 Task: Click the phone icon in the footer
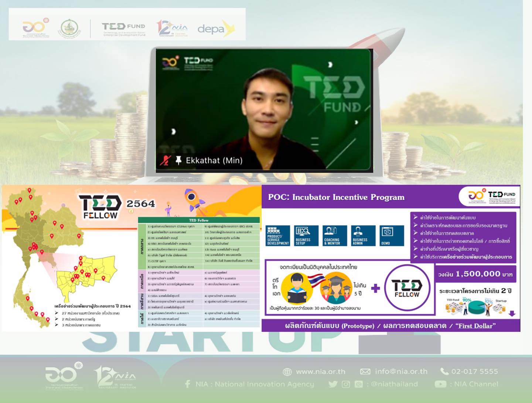point(444,371)
